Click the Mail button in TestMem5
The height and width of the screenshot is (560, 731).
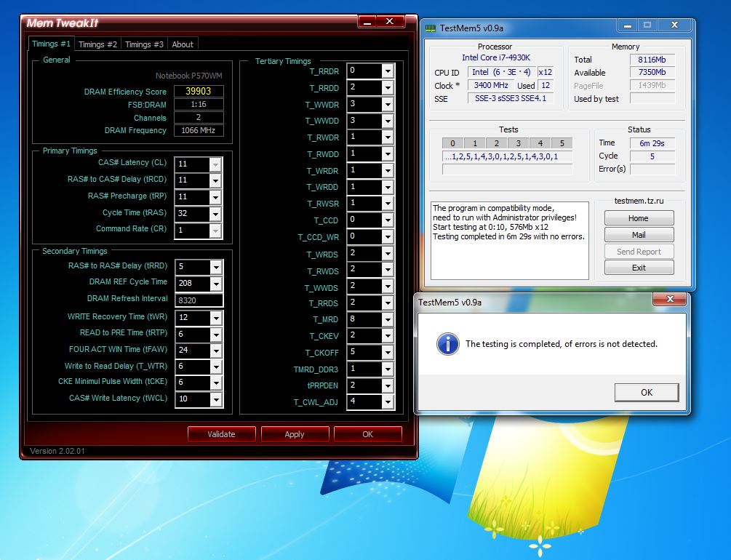click(x=639, y=235)
